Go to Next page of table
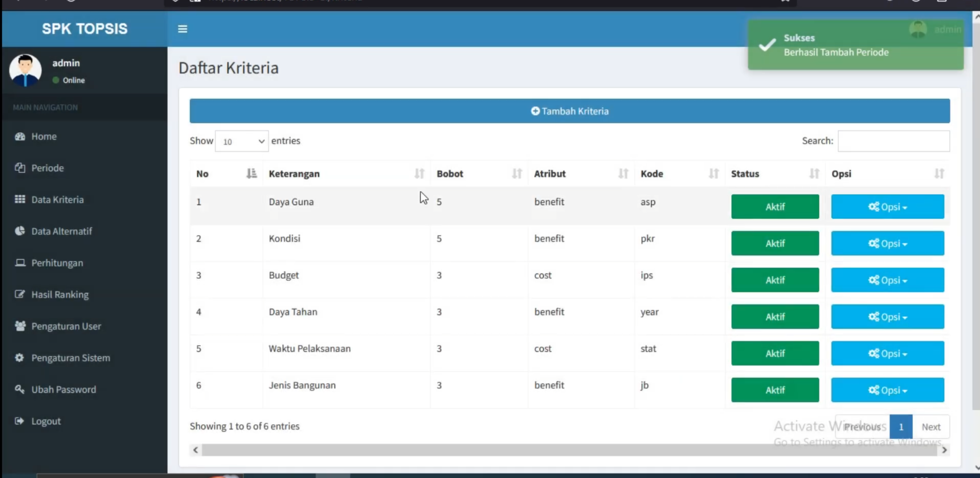 [931, 427]
